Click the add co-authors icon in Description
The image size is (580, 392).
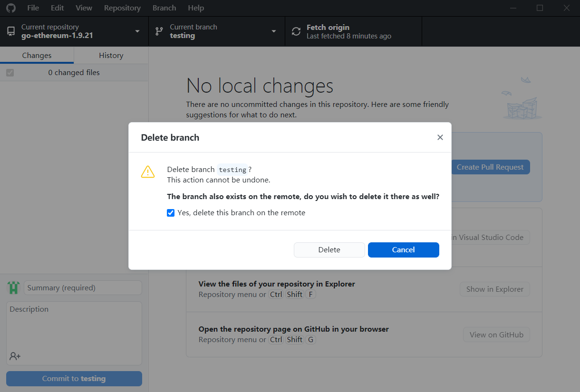(x=15, y=356)
